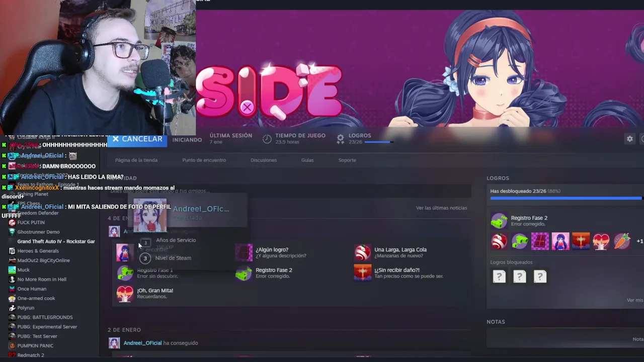644x362 pixels.
Task: Select red-white swirl achievement in Logros row
Action: [499, 241]
